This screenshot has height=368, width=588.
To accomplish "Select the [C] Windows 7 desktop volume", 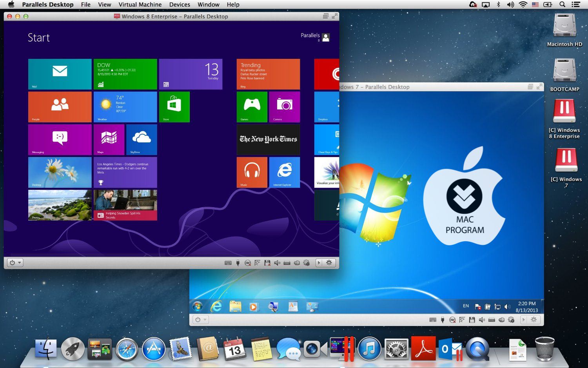I will click(x=566, y=168).
